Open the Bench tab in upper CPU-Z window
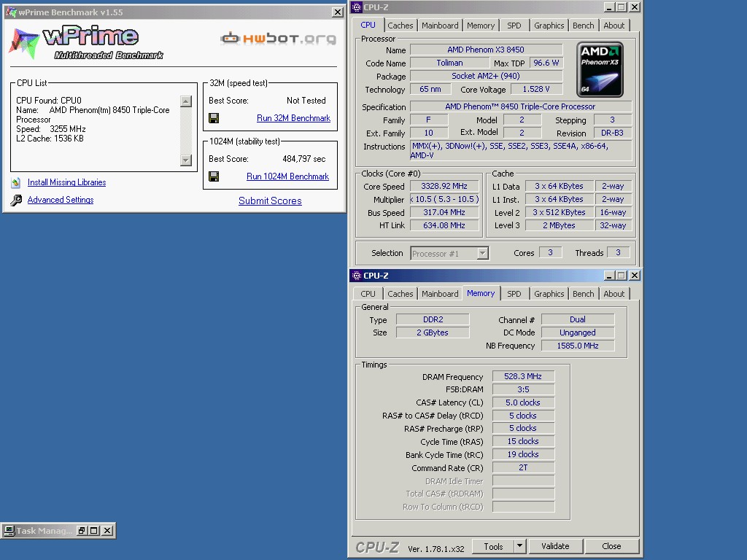The height and width of the screenshot is (560, 747). pos(583,26)
